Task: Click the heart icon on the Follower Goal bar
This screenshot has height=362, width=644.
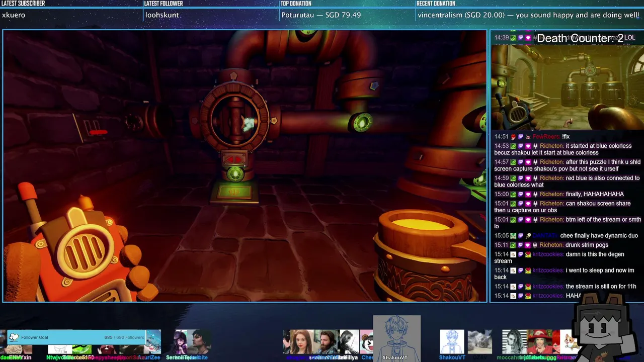Action: (14, 337)
